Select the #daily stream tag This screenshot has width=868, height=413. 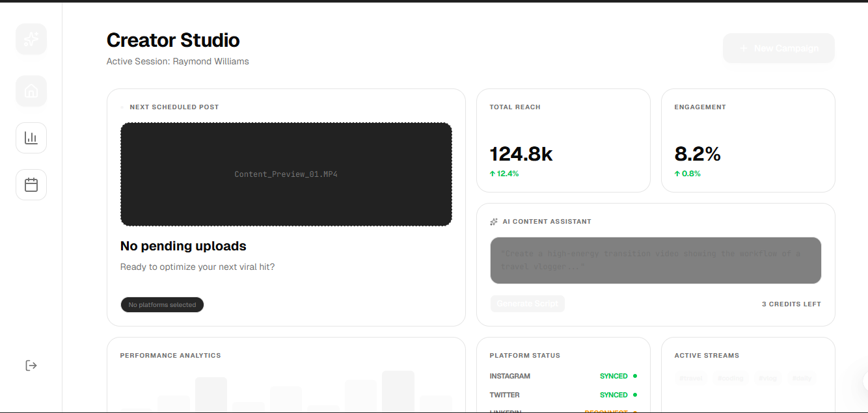point(802,378)
